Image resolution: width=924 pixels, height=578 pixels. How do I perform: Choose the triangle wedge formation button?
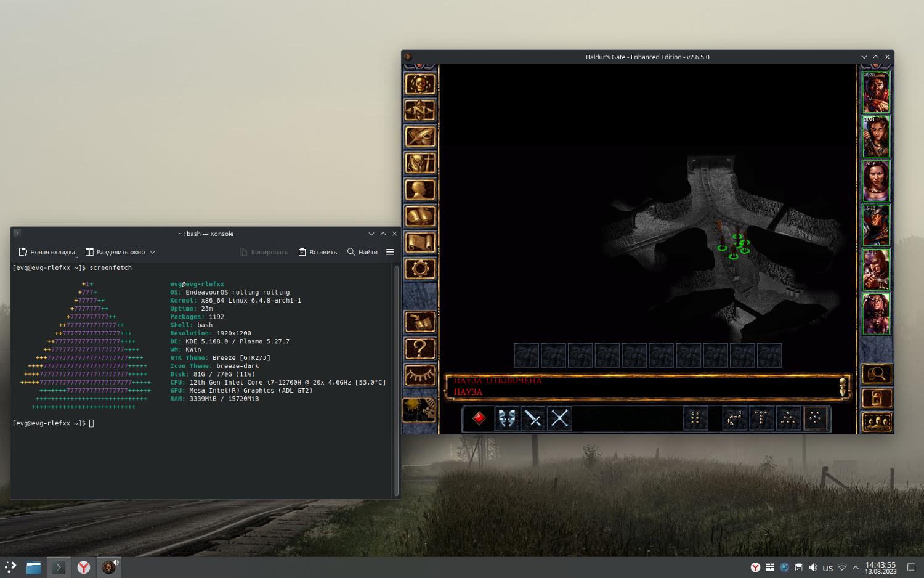788,418
